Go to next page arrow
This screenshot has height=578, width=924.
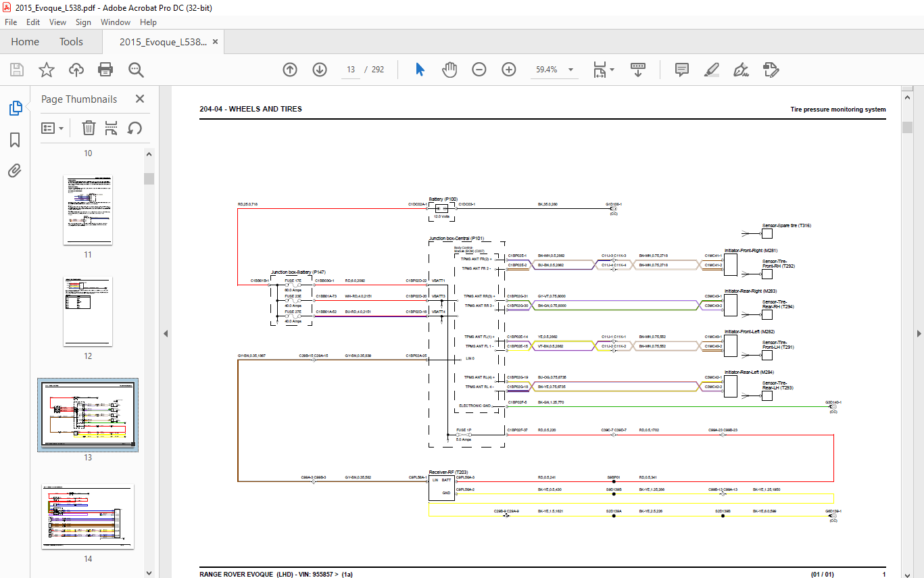320,70
